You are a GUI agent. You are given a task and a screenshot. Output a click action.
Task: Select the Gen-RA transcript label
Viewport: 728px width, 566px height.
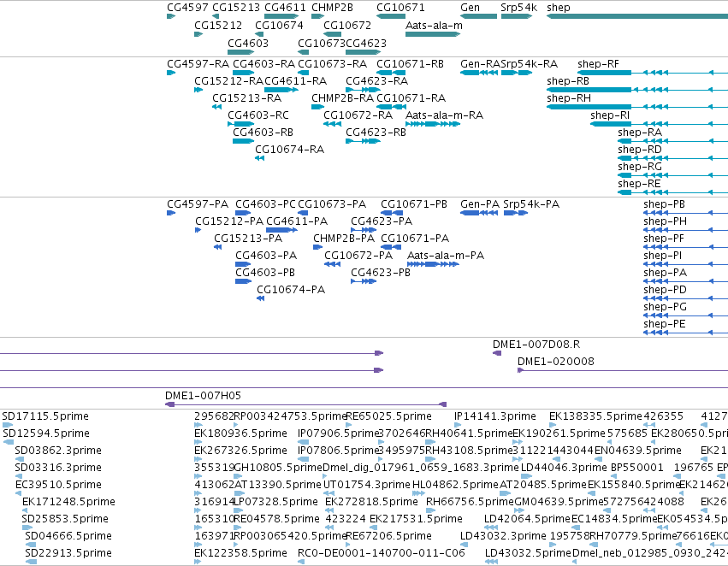pyautogui.click(x=480, y=64)
